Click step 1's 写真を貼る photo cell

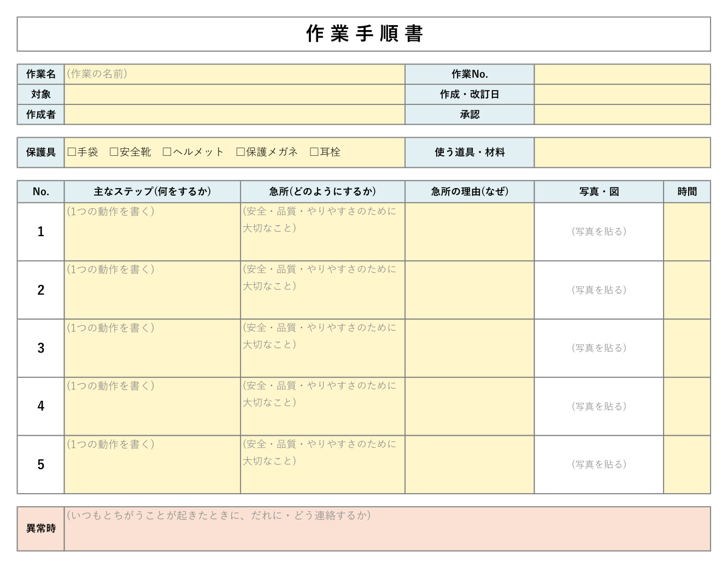[599, 232]
